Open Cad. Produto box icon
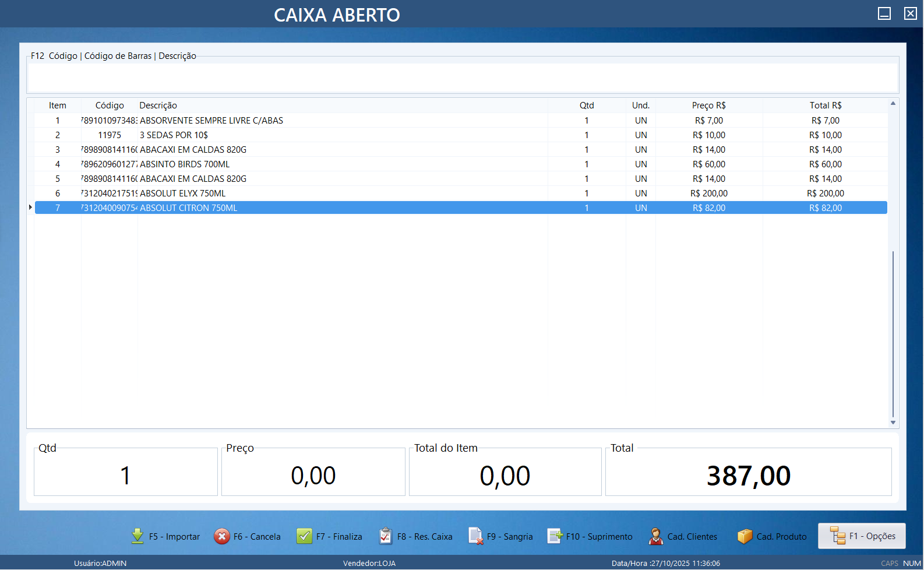 coord(745,536)
